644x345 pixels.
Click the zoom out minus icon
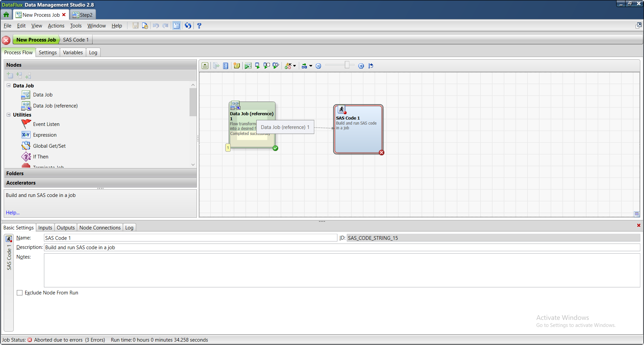(x=318, y=66)
